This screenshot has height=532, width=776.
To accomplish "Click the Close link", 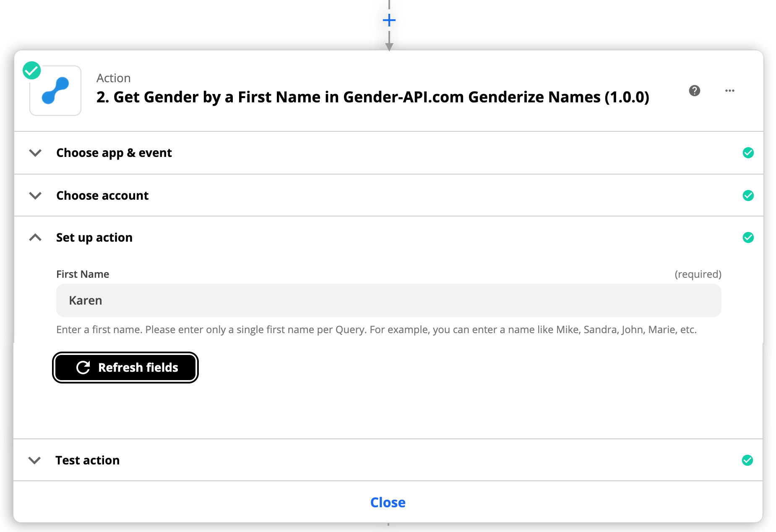I will pyautogui.click(x=388, y=502).
